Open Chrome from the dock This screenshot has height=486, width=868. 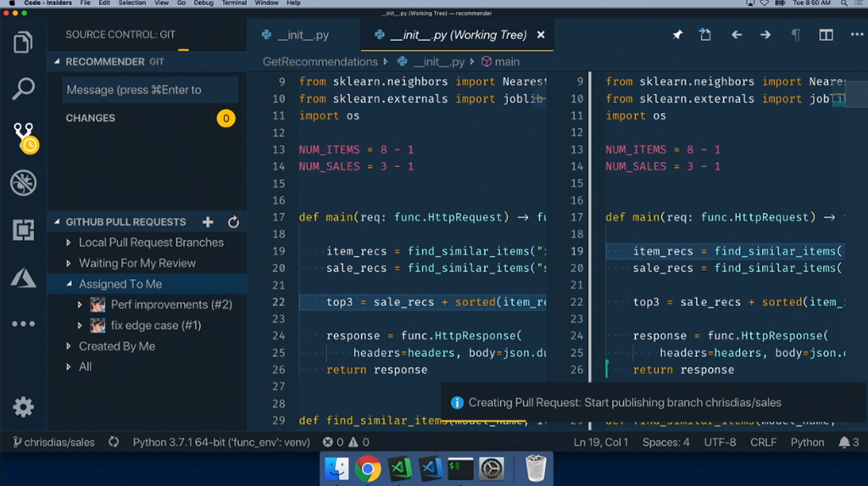(x=368, y=468)
